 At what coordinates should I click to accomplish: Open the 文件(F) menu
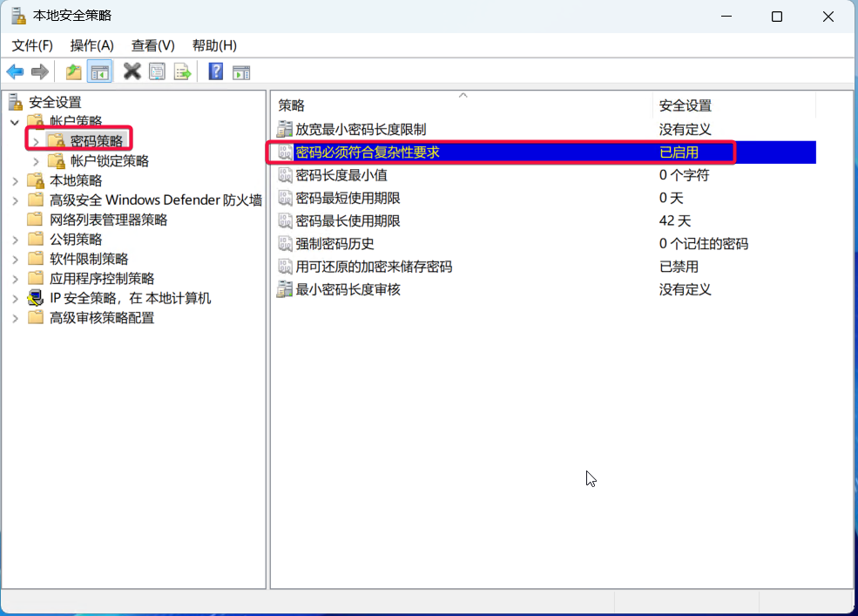pos(32,45)
